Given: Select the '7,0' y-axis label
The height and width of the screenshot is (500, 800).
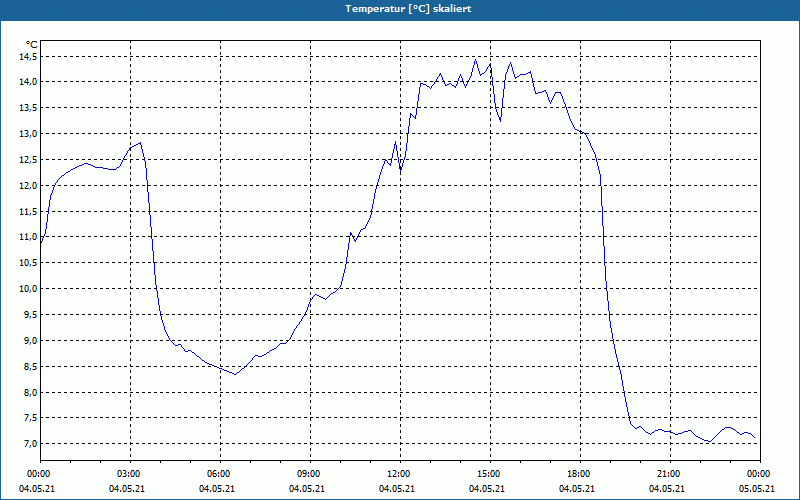Looking at the screenshot, I should tap(30, 444).
